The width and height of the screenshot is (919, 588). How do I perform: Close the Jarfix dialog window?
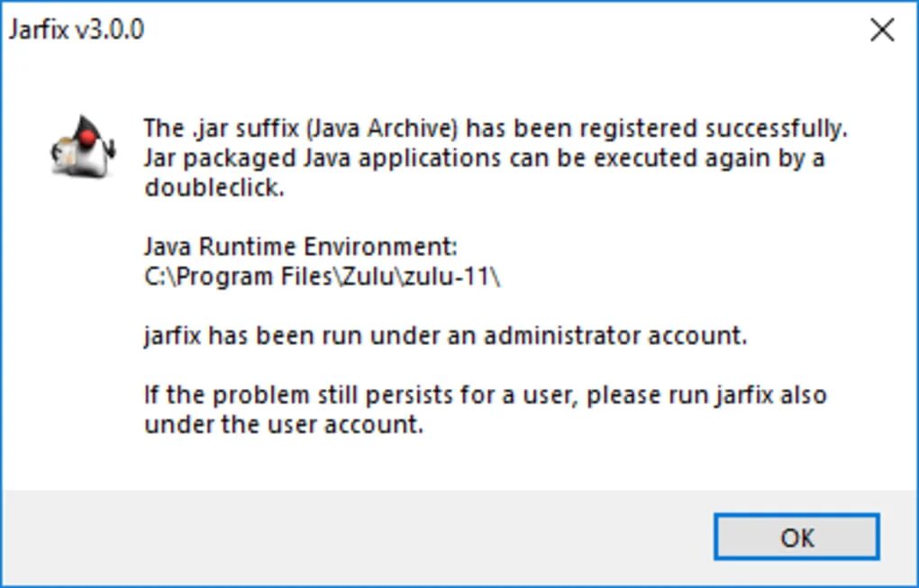tap(882, 31)
